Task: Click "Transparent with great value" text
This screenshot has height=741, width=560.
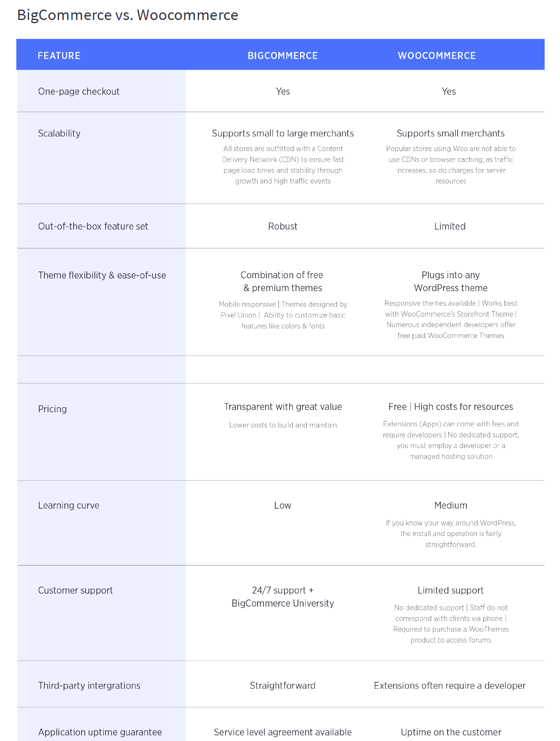Action: pos(282,407)
